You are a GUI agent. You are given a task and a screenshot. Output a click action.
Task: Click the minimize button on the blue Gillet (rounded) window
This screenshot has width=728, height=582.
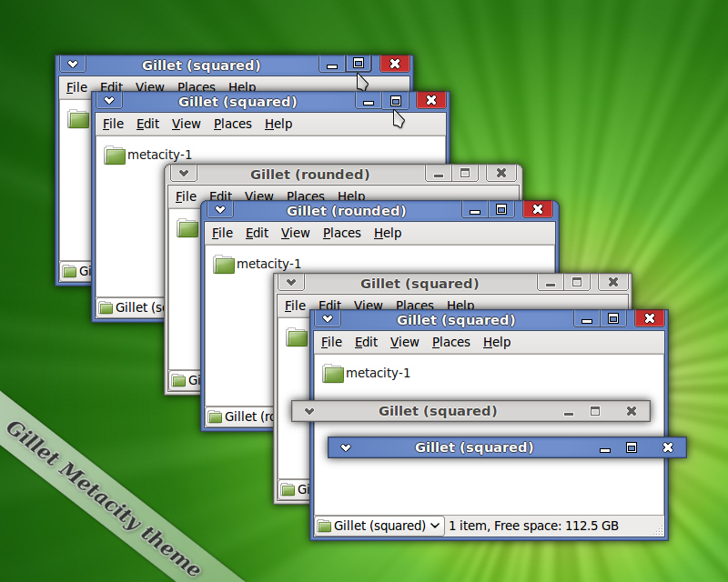point(474,210)
